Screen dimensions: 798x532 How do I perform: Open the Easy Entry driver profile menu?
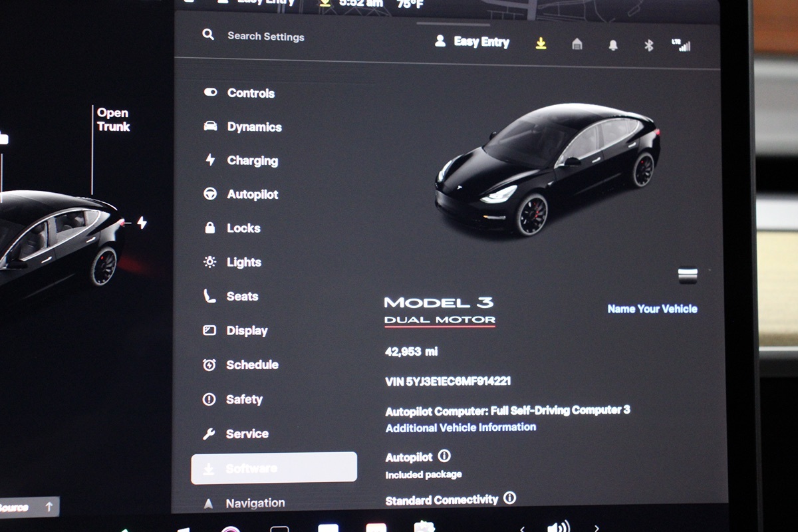tap(472, 42)
